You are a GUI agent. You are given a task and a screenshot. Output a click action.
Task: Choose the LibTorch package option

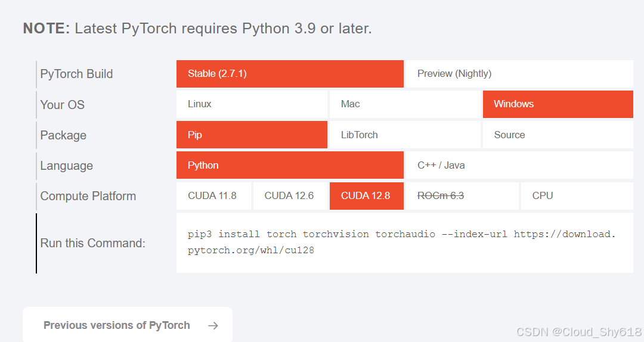point(405,135)
